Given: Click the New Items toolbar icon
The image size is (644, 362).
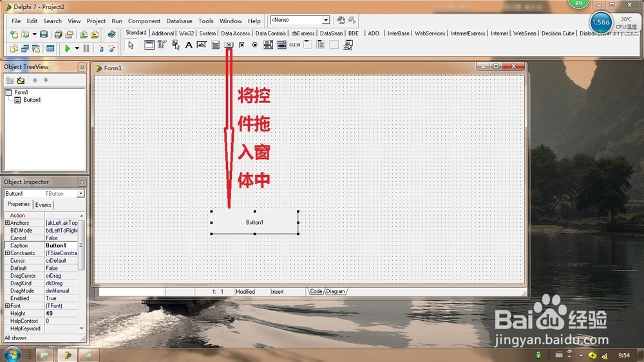Looking at the screenshot, I should (x=14, y=35).
